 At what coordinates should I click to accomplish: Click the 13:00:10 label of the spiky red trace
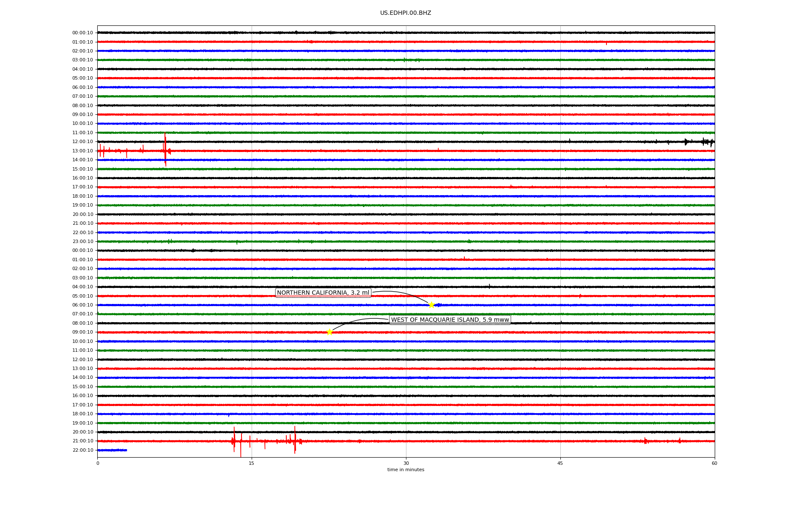click(82, 151)
